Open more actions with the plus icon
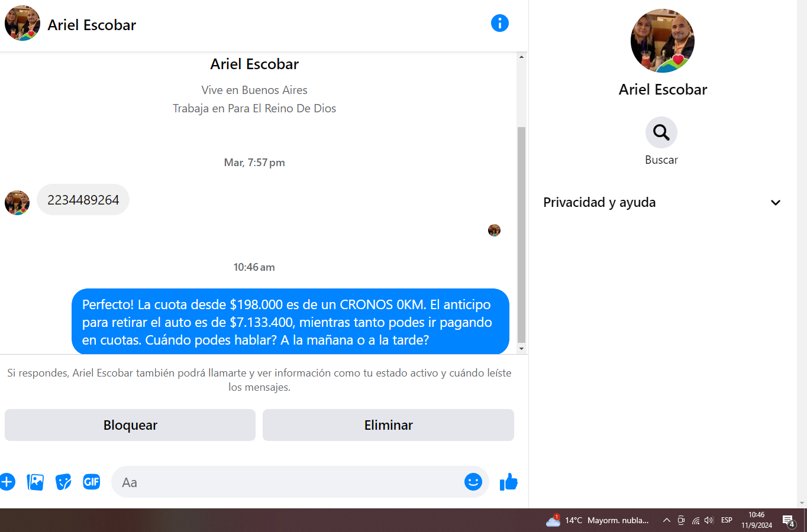This screenshot has height=532, width=807. (x=7, y=482)
